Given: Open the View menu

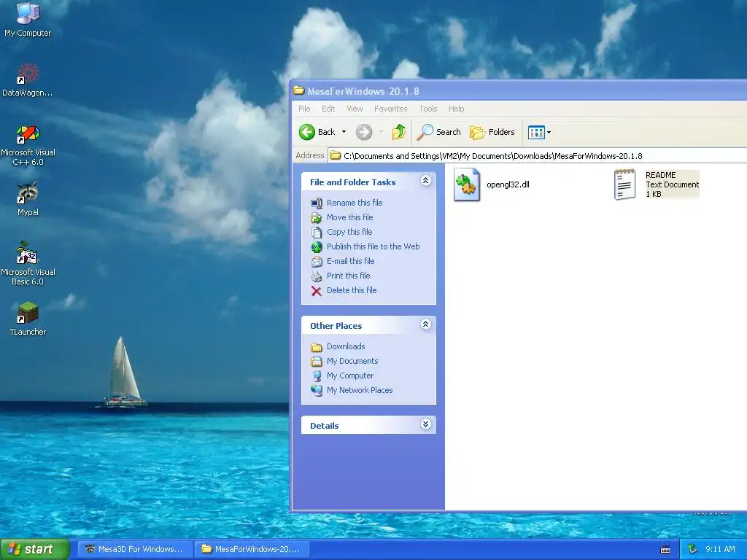Looking at the screenshot, I should coord(355,109).
